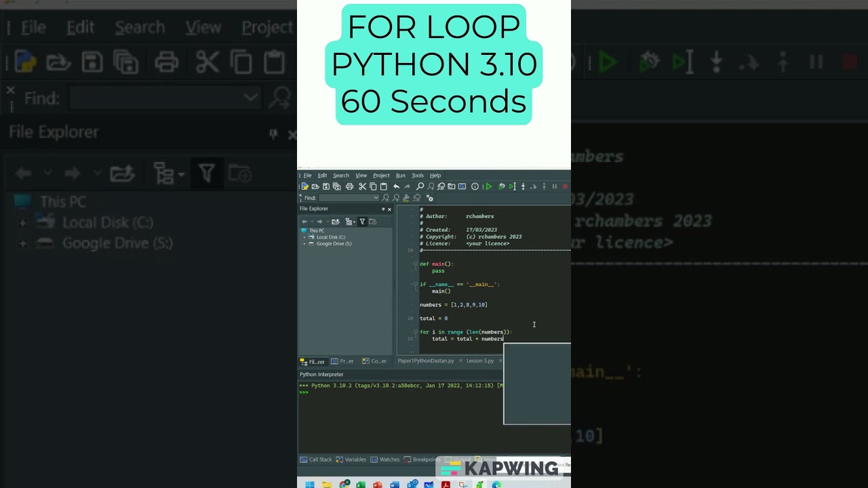Click the code line 'numbers = [1,2,8,9,10]'
Screen dimensions: 868x488
(x=454, y=304)
